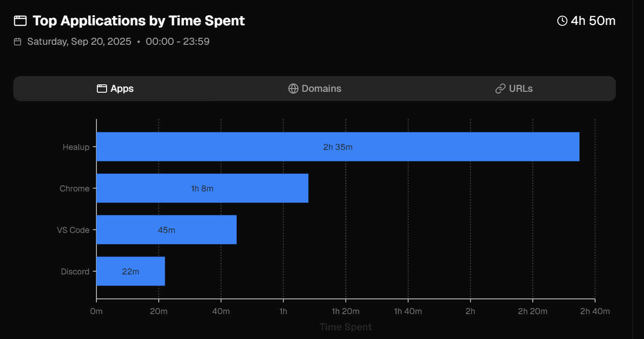Click the window icon beside the title
644x339 pixels.
coord(20,21)
